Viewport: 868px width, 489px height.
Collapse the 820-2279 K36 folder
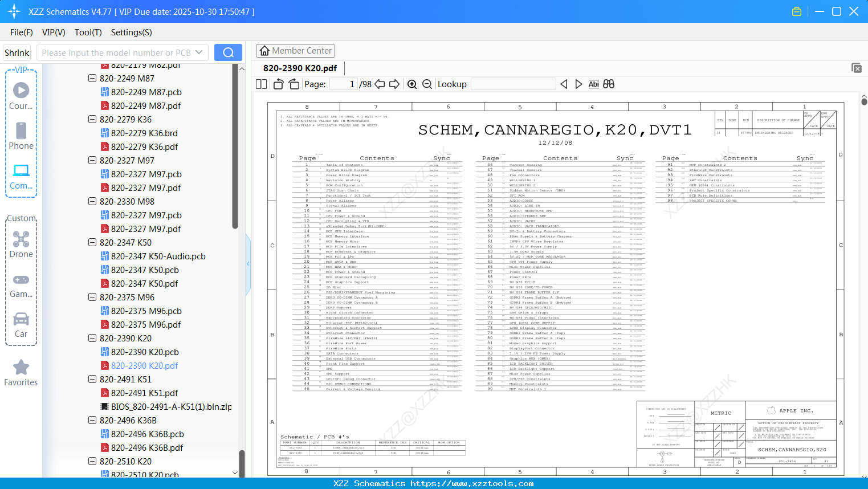(92, 119)
